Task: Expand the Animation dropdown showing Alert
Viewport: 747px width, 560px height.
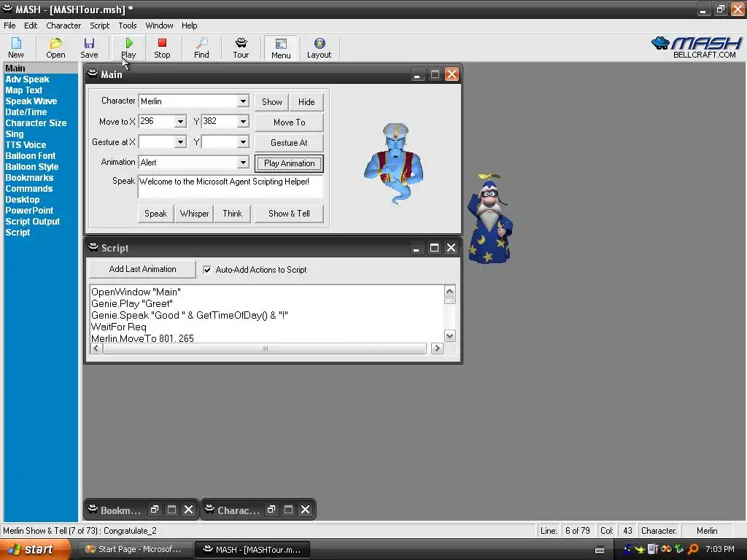Action: (x=243, y=163)
